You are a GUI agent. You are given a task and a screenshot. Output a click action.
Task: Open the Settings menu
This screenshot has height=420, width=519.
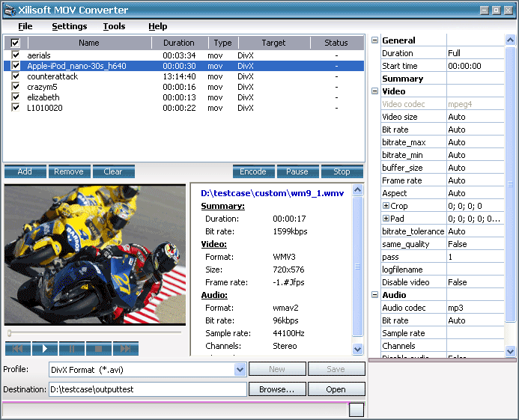coord(70,26)
